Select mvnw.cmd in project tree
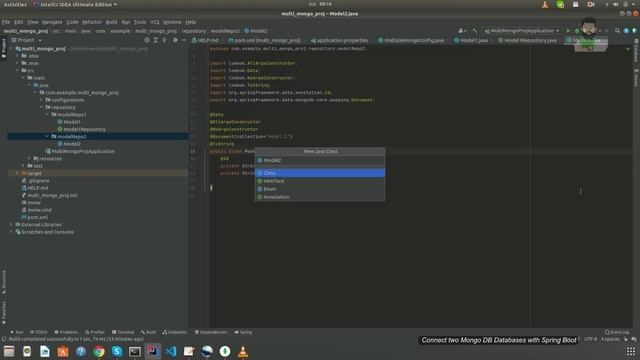Screen dimensions: 640x360 click(36, 210)
